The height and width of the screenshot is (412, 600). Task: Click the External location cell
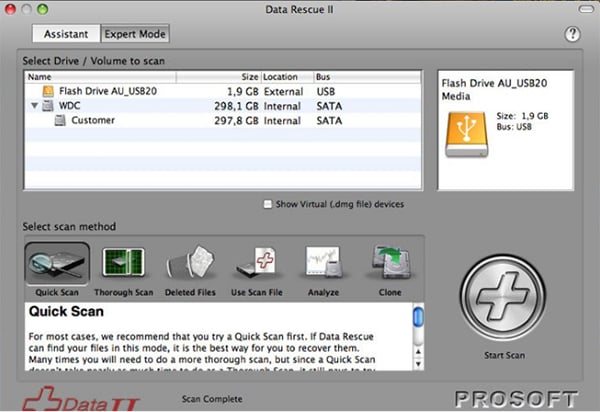click(283, 92)
